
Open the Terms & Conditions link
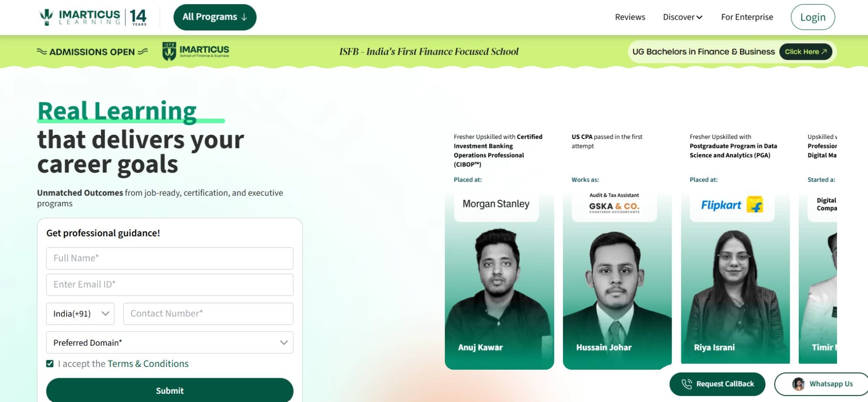click(x=148, y=364)
